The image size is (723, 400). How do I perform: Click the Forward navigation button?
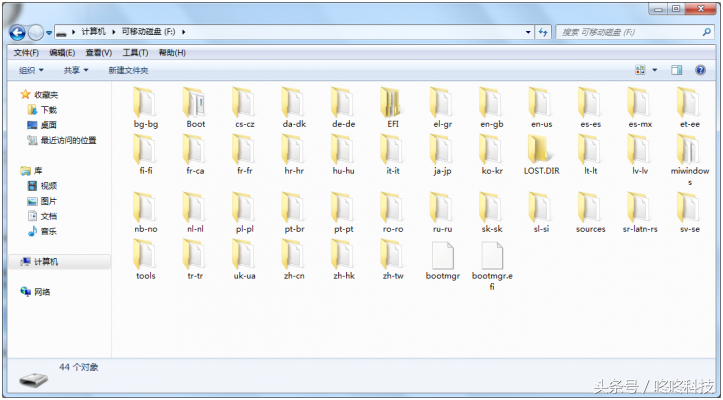[x=36, y=33]
